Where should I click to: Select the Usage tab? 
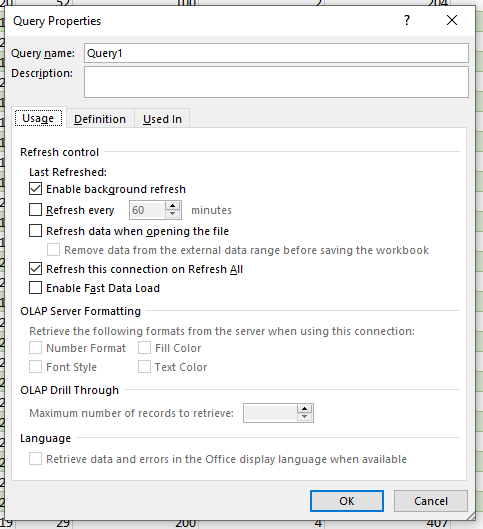(38, 118)
